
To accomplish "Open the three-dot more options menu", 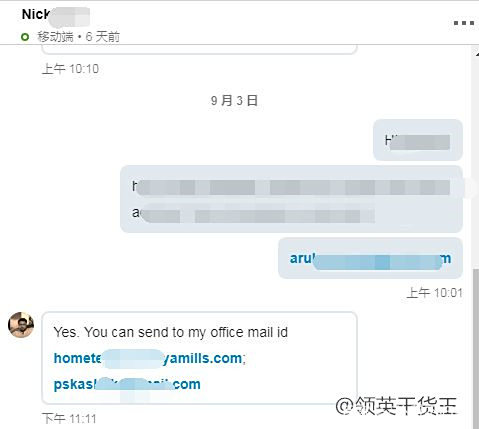I will (464, 23).
